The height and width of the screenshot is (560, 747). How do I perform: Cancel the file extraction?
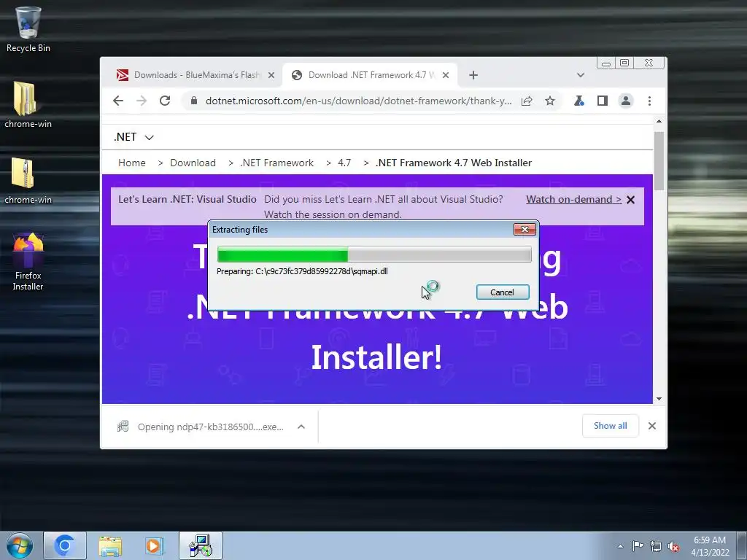[503, 292]
